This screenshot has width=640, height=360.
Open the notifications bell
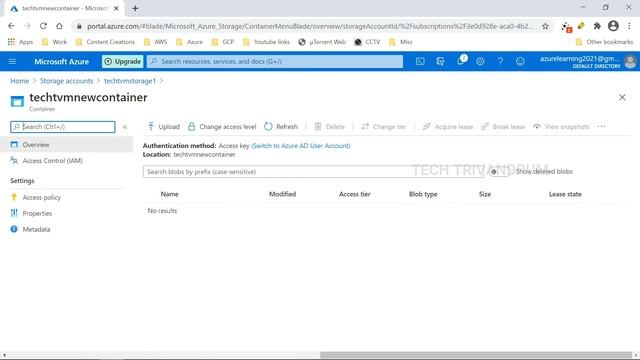click(x=461, y=61)
